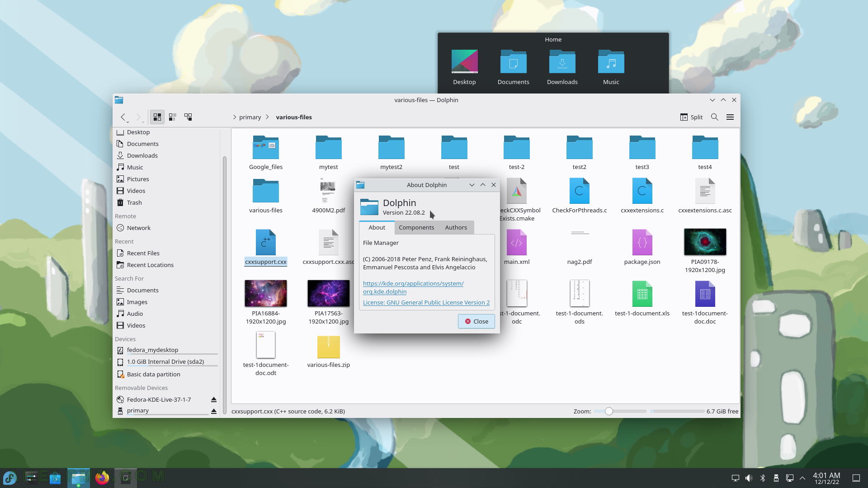Click the volume icon in system tray
The image size is (868, 488).
pos(749,478)
